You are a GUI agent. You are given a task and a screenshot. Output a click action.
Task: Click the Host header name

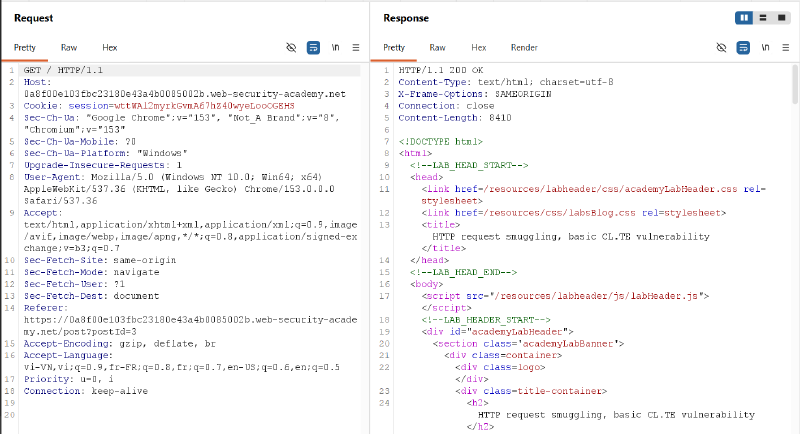[x=37, y=82]
